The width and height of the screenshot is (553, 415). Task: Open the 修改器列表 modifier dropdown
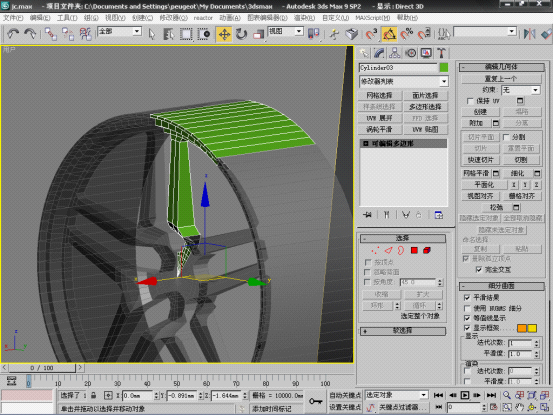click(x=404, y=82)
